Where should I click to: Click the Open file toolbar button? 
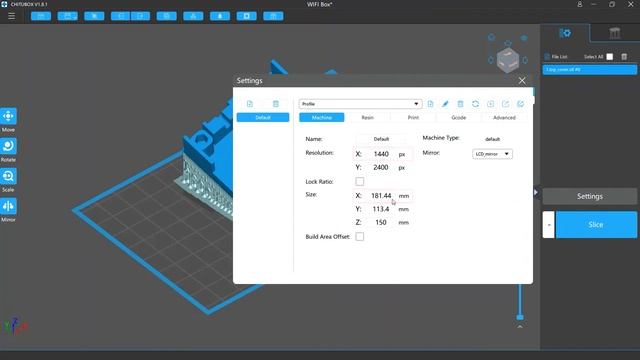tap(41, 16)
